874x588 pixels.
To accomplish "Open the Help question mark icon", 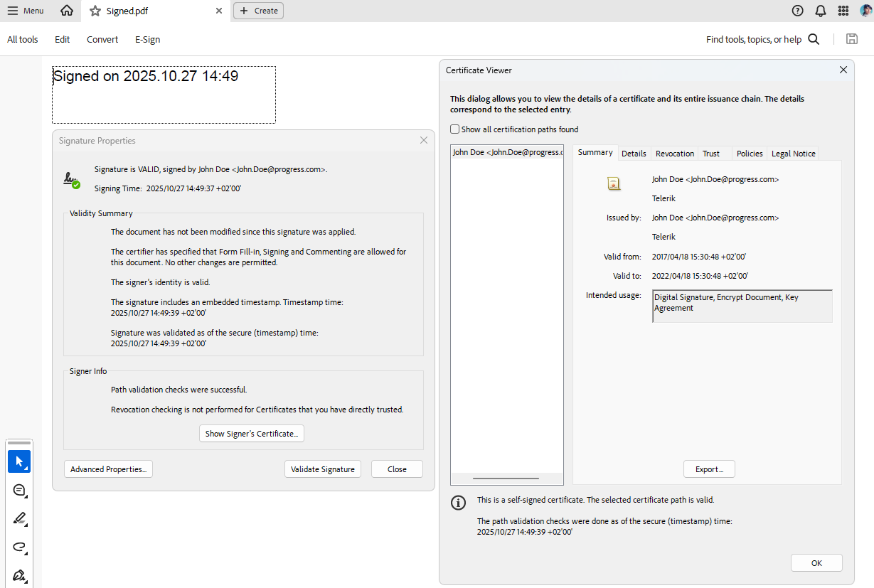I will tap(797, 11).
